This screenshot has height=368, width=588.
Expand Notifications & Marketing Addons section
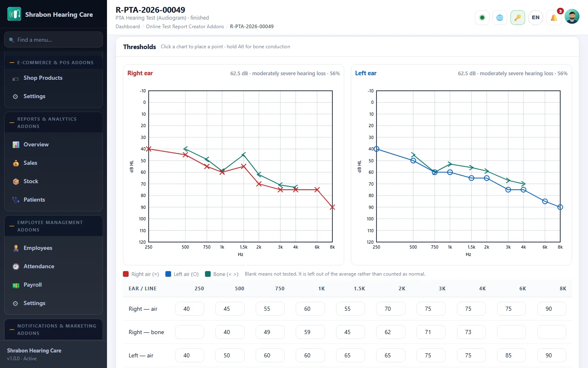pyautogui.click(x=53, y=330)
